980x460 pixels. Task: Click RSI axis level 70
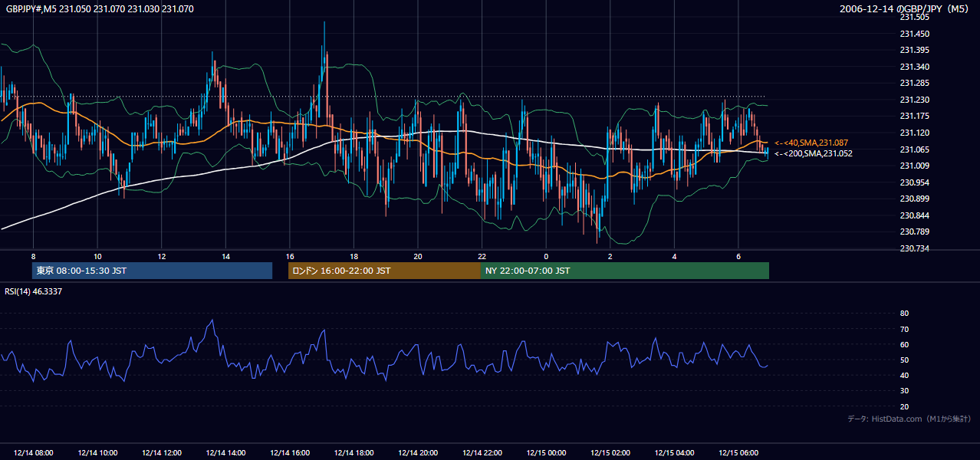[x=904, y=329]
